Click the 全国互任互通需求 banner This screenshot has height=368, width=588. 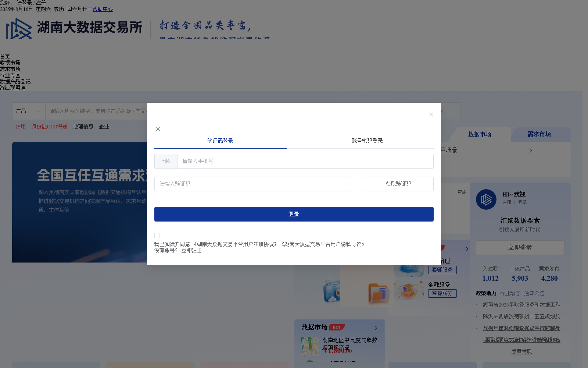80,202
